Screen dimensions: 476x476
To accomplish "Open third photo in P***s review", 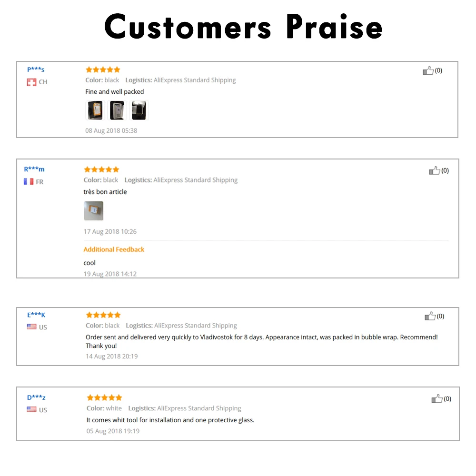I will (139, 110).
